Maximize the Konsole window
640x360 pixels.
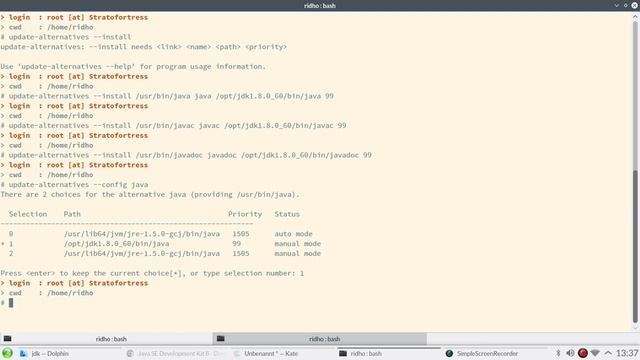[625, 5]
